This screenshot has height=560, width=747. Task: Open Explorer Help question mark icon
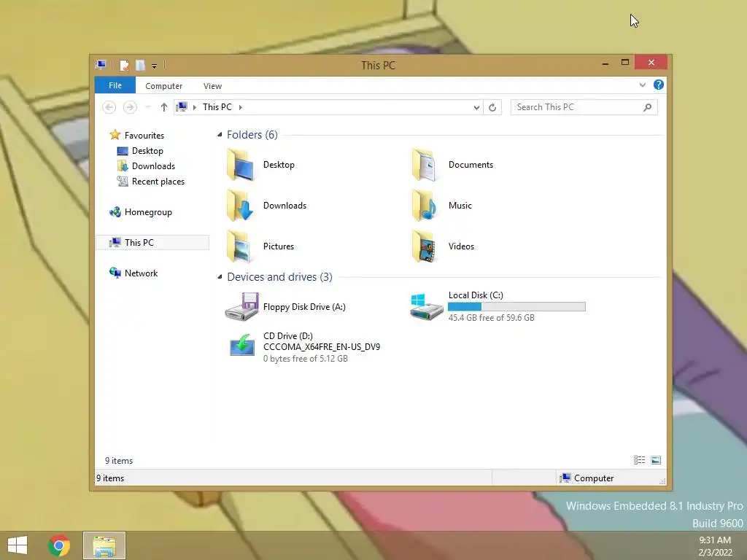(x=659, y=85)
